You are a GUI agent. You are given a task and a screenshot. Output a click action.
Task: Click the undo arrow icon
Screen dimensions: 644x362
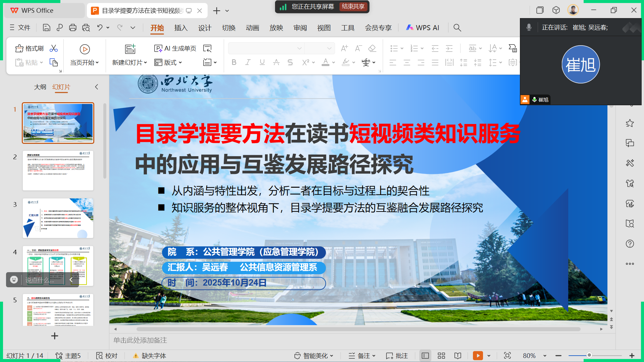(x=100, y=28)
